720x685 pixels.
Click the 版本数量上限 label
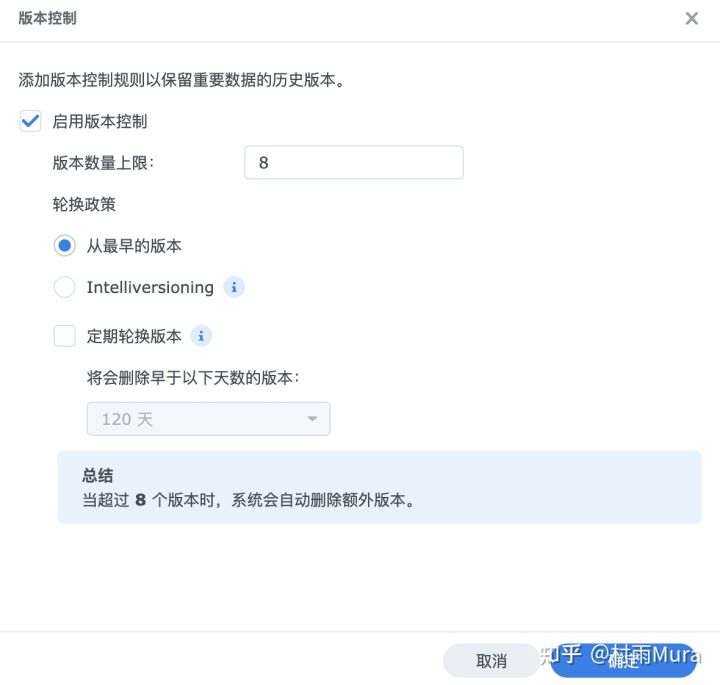pyautogui.click(x=104, y=162)
